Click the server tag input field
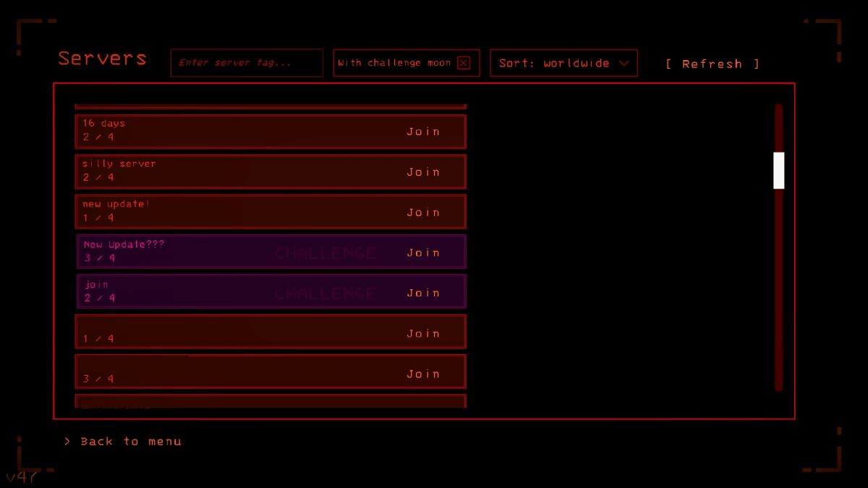The image size is (868, 488). (246, 63)
